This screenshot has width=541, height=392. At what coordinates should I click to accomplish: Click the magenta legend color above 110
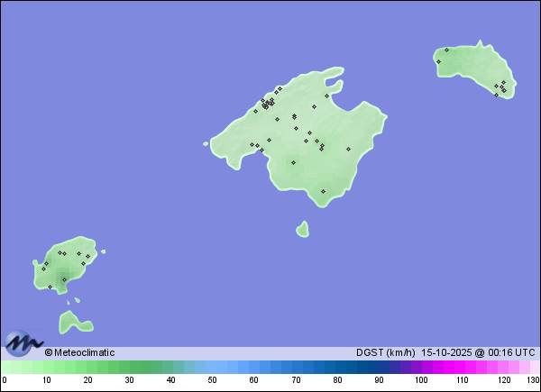tap(462, 367)
